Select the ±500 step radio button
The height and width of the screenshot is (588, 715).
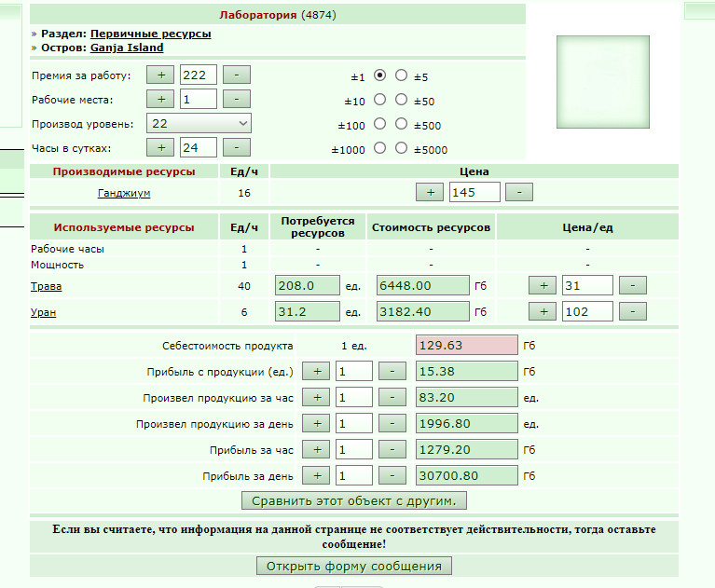pyautogui.click(x=401, y=124)
